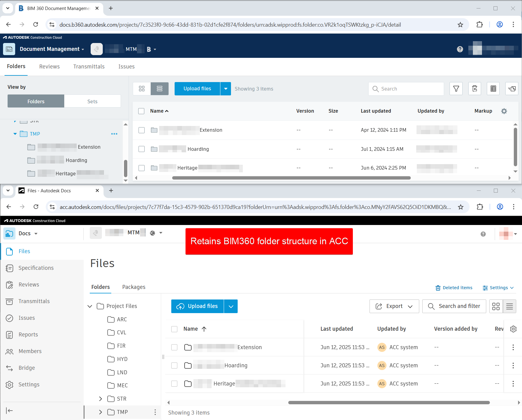
Task: Open the BIM 360 Folders tab
Action: (16, 66)
